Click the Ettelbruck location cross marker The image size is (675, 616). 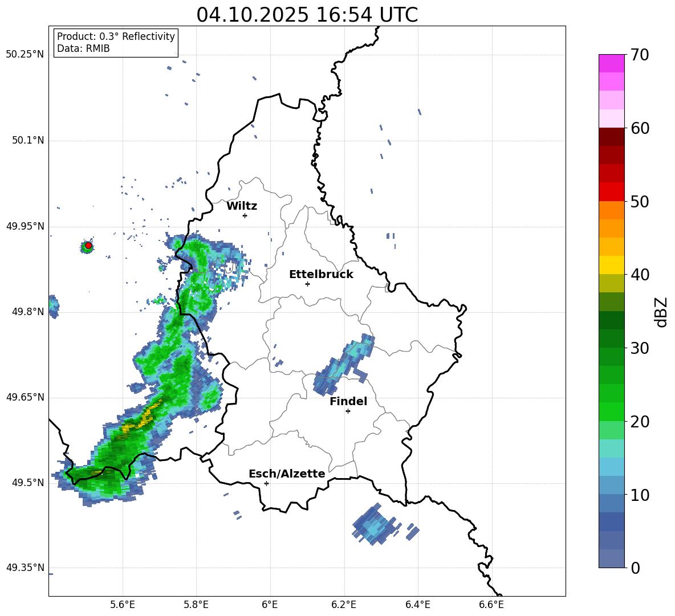click(307, 284)
